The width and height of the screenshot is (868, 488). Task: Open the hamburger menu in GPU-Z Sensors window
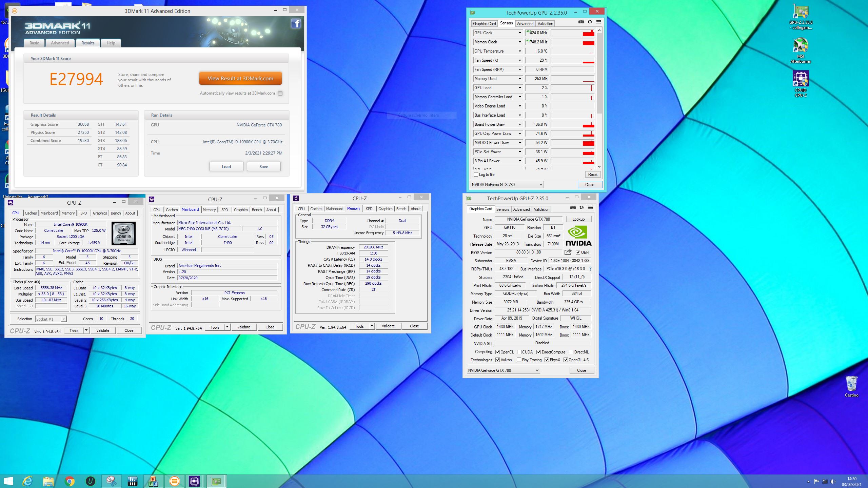click(598, 22)
